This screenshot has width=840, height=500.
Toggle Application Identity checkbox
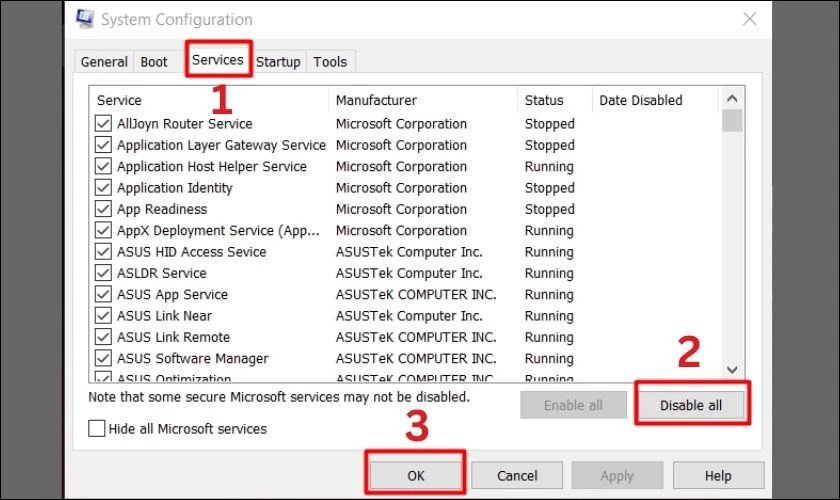tap(103, 188)
